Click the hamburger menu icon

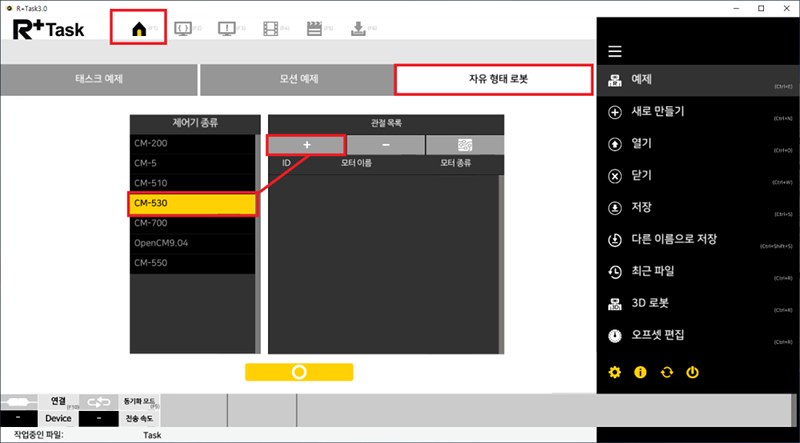pyautogui.click(x=615, y=51)
